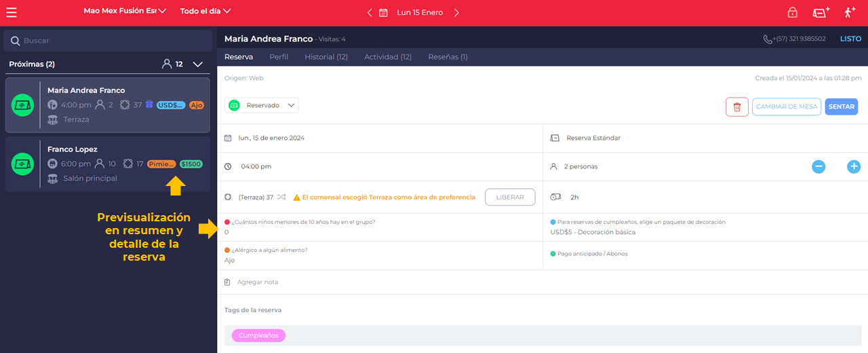Click the pink Cumpleaños tag

[x=258, y=335]
